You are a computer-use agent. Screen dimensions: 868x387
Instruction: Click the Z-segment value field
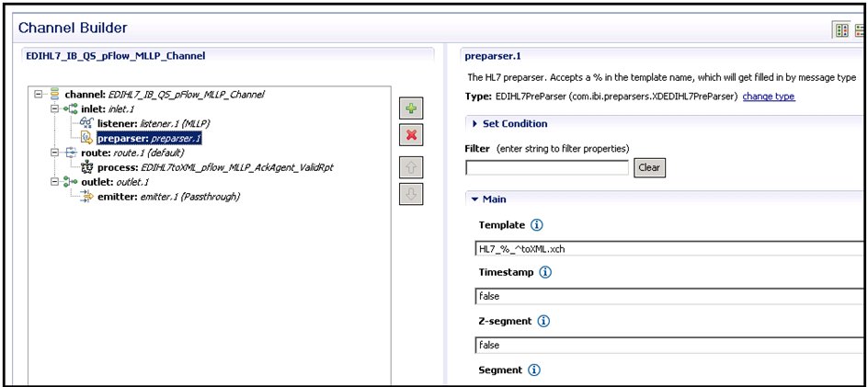(668, 345)
